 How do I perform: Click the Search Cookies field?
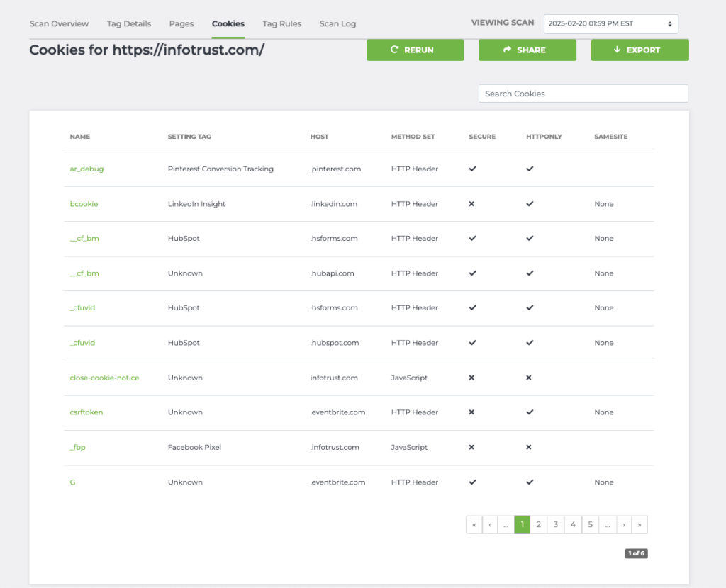(583, 94)
